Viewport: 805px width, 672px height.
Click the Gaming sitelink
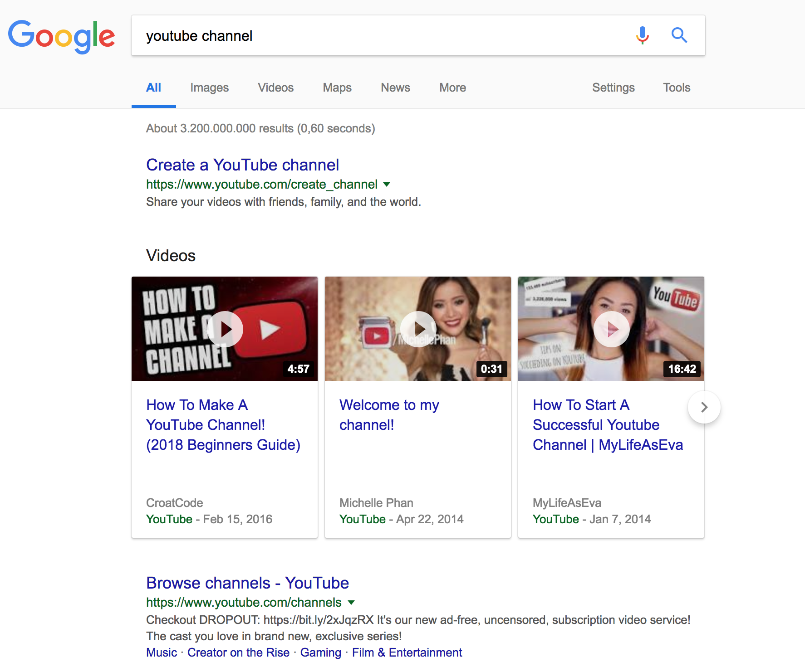320,653
